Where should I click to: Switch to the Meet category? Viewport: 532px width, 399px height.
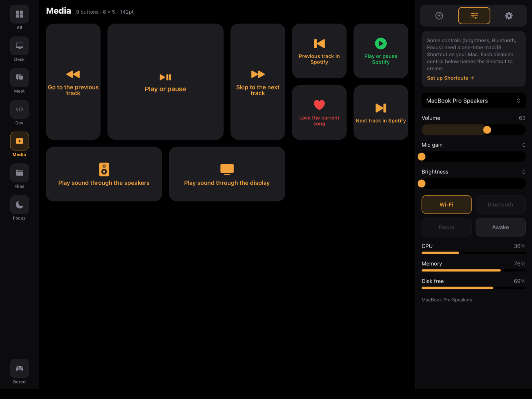coord(19,78)
